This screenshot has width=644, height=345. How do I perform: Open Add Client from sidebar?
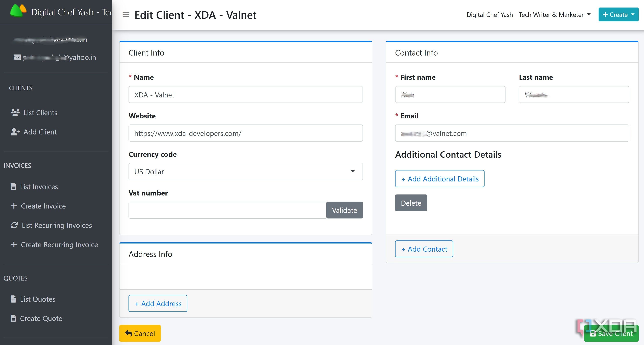tap(40, 132)
